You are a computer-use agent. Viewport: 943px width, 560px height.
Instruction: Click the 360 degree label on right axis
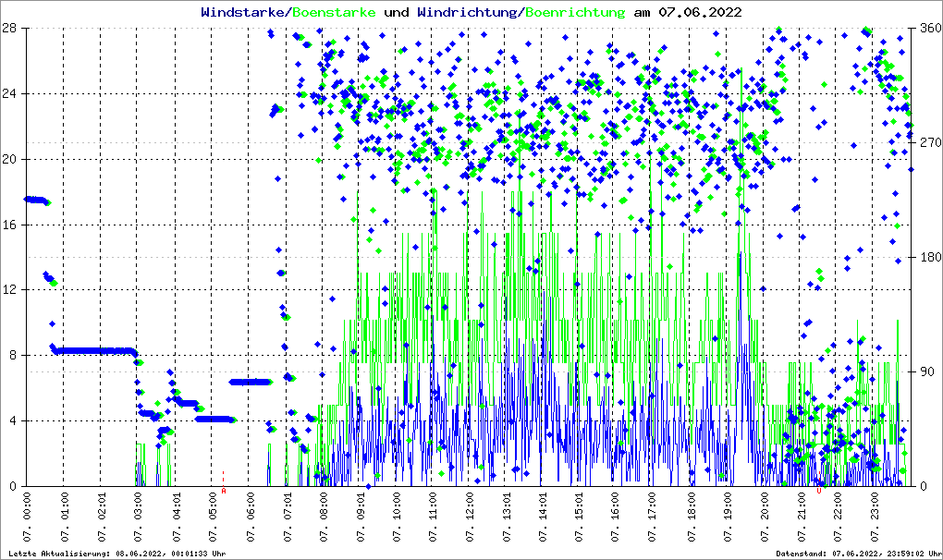[x=927, y=29]
